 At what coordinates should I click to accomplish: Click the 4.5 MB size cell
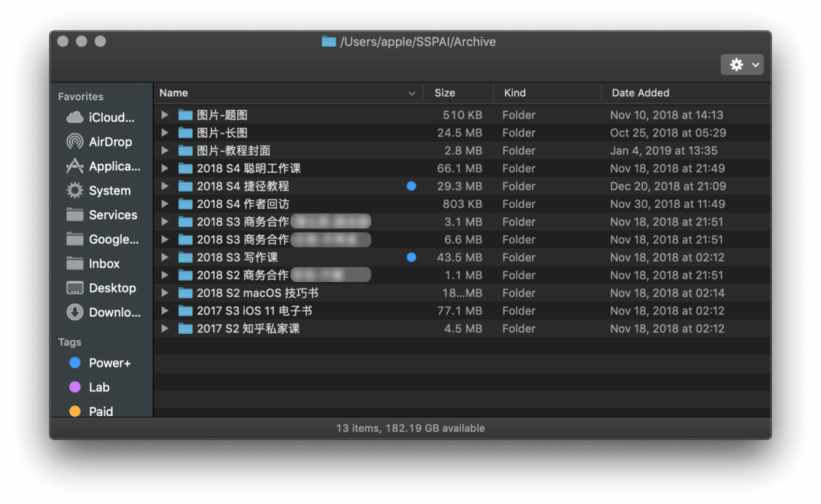463,328
